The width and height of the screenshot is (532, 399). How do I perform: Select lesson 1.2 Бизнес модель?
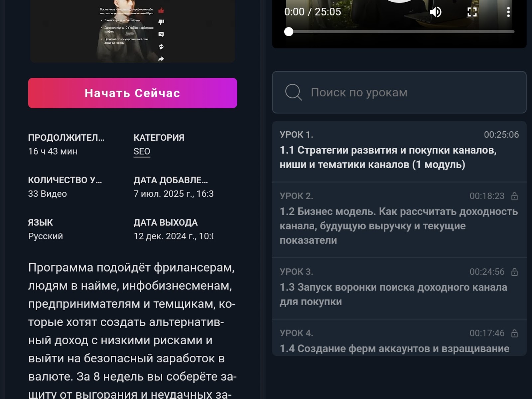399,220
